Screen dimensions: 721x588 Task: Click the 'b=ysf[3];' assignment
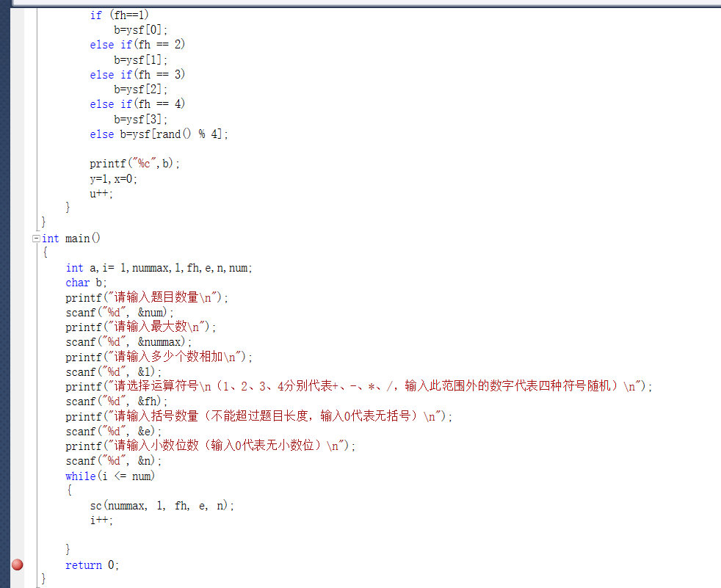click(141, 119)
